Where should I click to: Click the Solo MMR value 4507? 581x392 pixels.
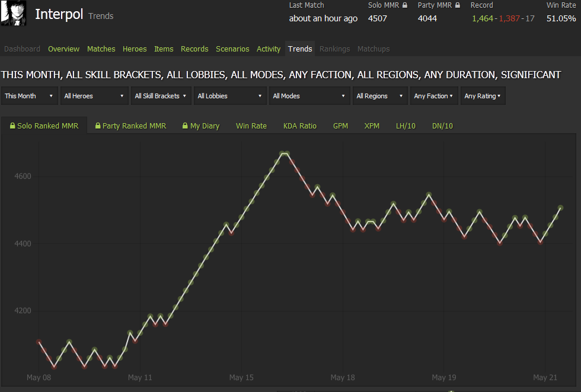(x=377, y=18)
